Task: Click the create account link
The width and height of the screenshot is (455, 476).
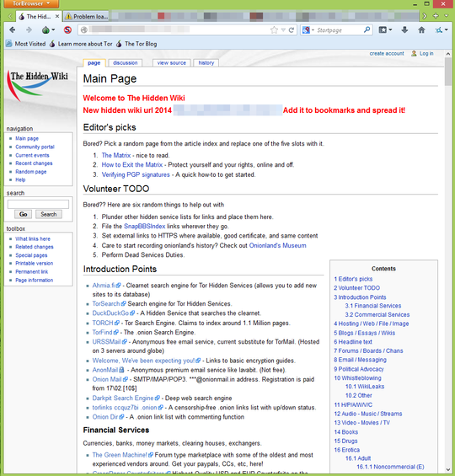Action: click(x=387, y=53)
